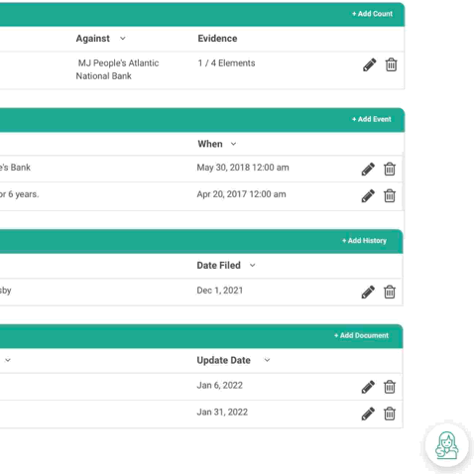Viewport: 476px width, 474px height.
Task: Open the assistant avatar chat bubble
Action: pos(446,445)
